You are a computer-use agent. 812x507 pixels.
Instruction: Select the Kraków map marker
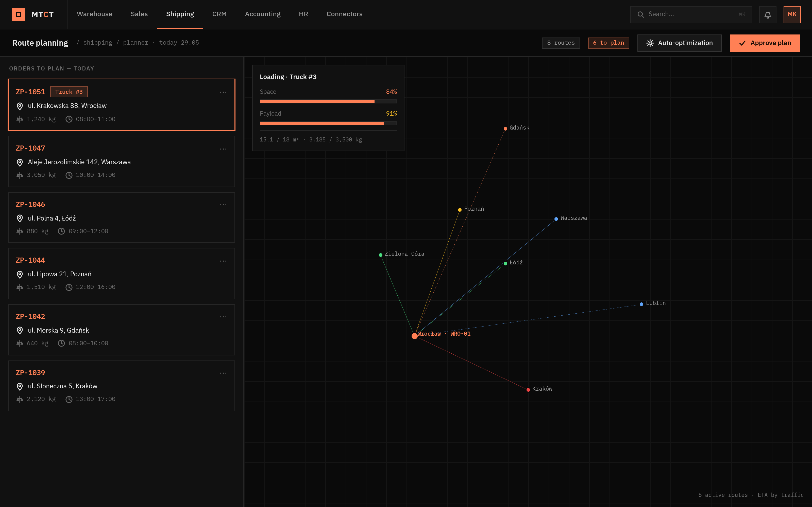[x=528, y=390]
